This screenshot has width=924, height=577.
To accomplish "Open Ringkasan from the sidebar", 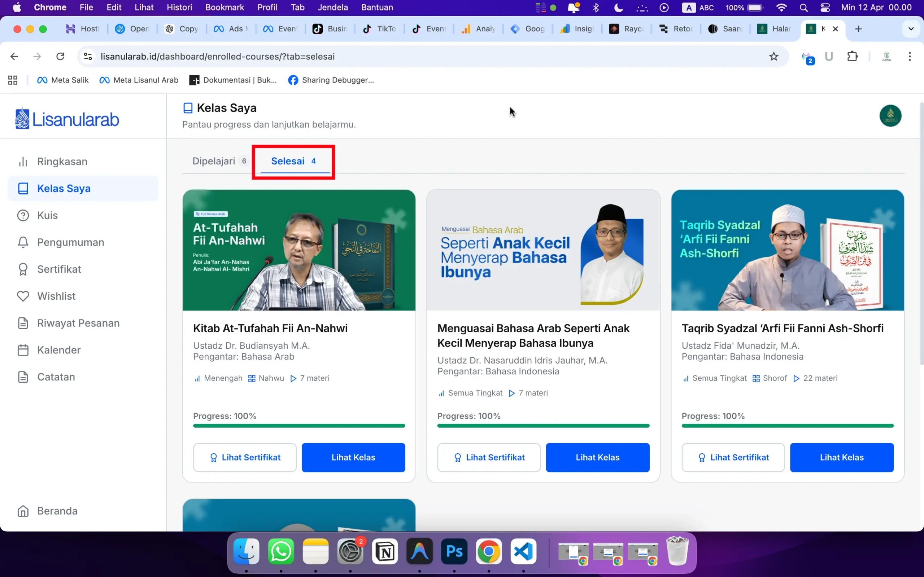I will point(63,161).
